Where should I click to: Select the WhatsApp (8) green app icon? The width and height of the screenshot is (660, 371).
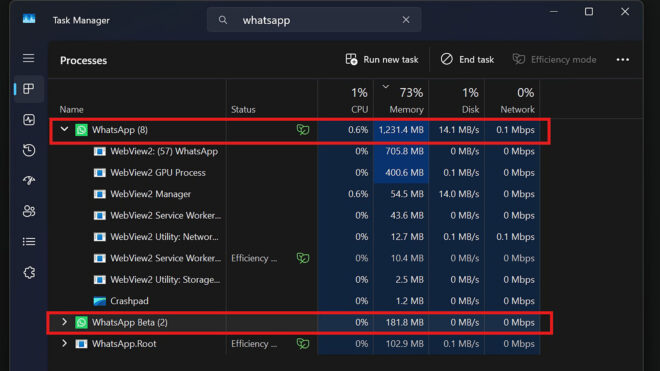click(81, 130)
